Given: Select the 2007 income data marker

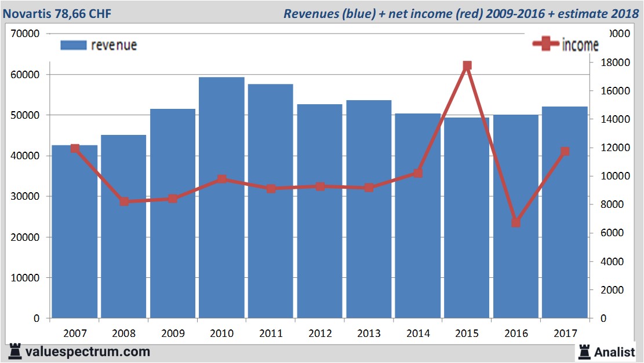Looking at the screenshot, I should pyautogui.click(x=75, y=148).
